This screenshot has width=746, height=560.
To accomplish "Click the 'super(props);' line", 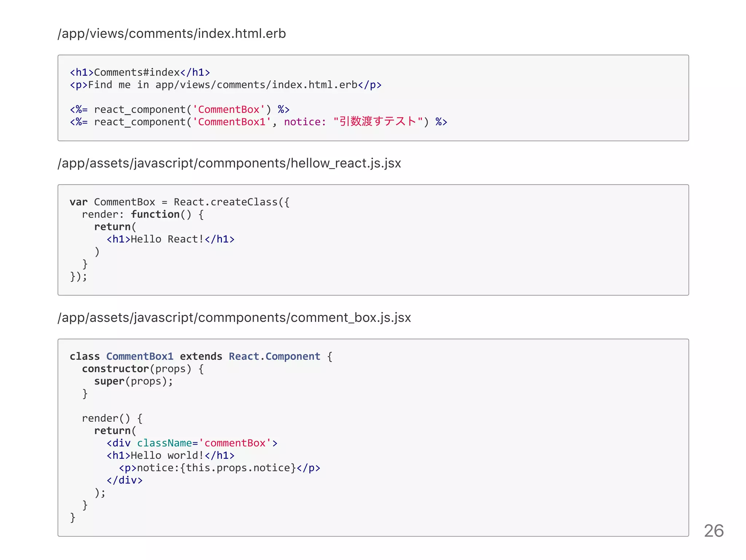I will coord(133,381).
